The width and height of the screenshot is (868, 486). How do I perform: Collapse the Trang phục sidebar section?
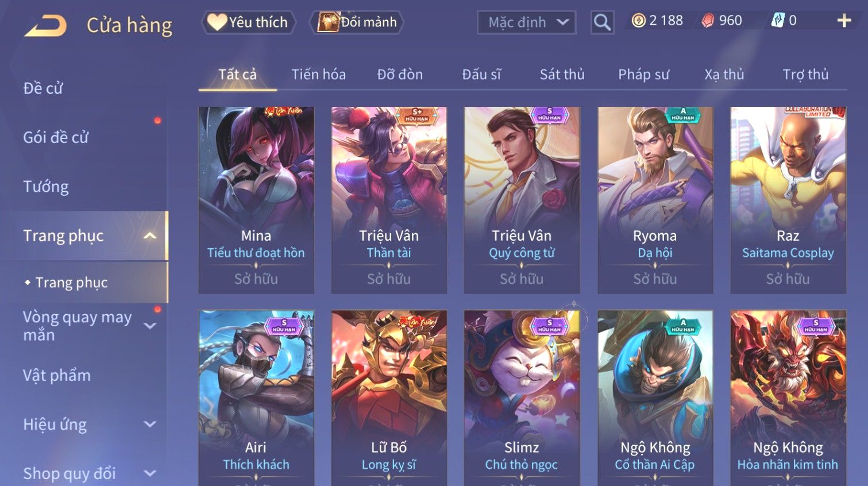click(x=150, y=236)
